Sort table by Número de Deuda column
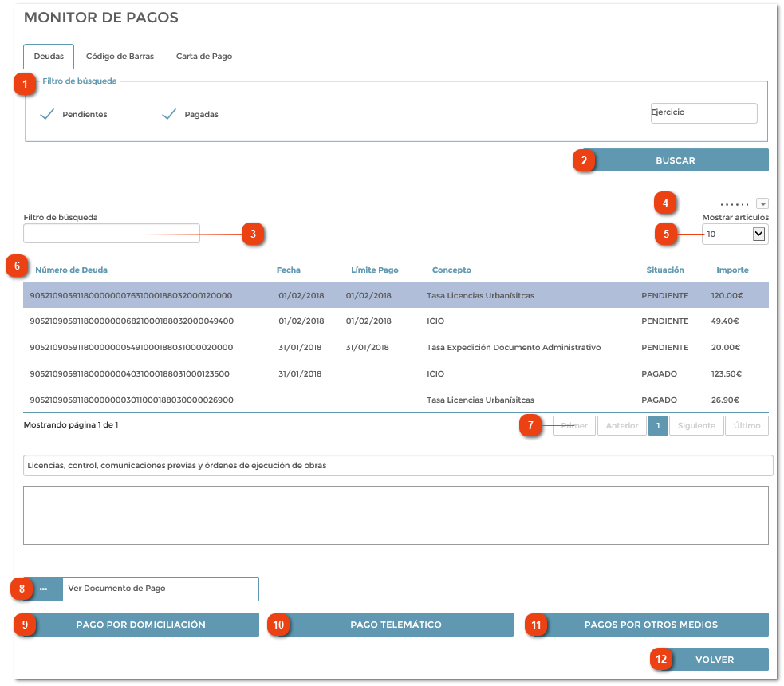Viewport: 784px width, 686px height. (71, 270)
